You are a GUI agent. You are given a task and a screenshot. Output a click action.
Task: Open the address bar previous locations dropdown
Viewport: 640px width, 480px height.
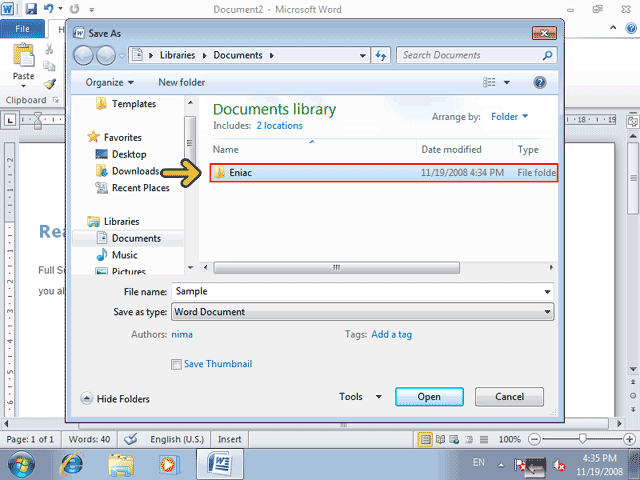[x=362, y=56]
